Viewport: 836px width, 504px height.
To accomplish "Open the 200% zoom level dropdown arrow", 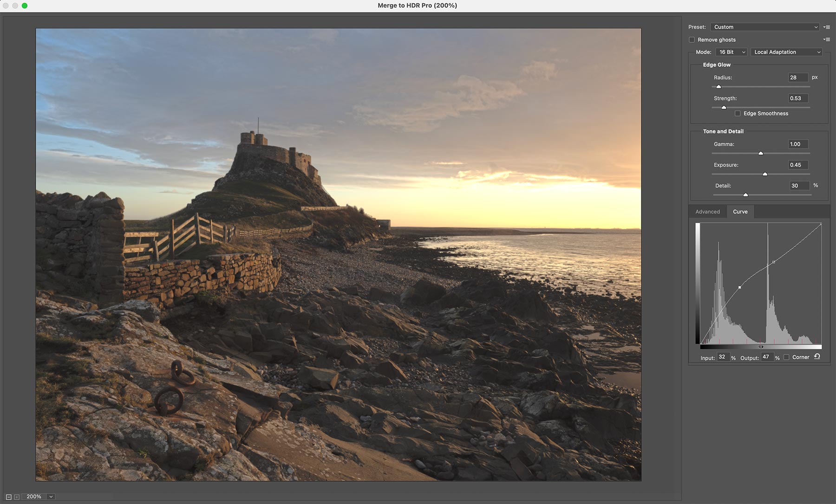I will click(51, 497).
